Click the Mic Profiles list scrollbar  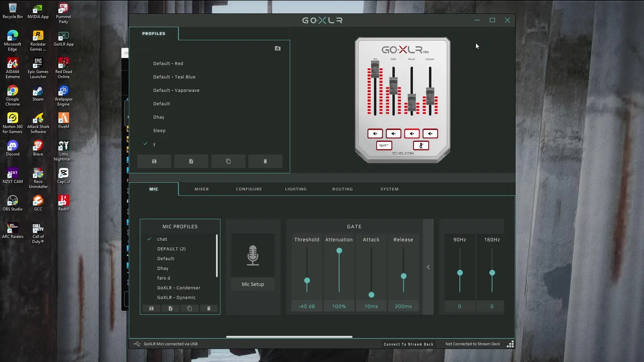[x=217, y=255]
